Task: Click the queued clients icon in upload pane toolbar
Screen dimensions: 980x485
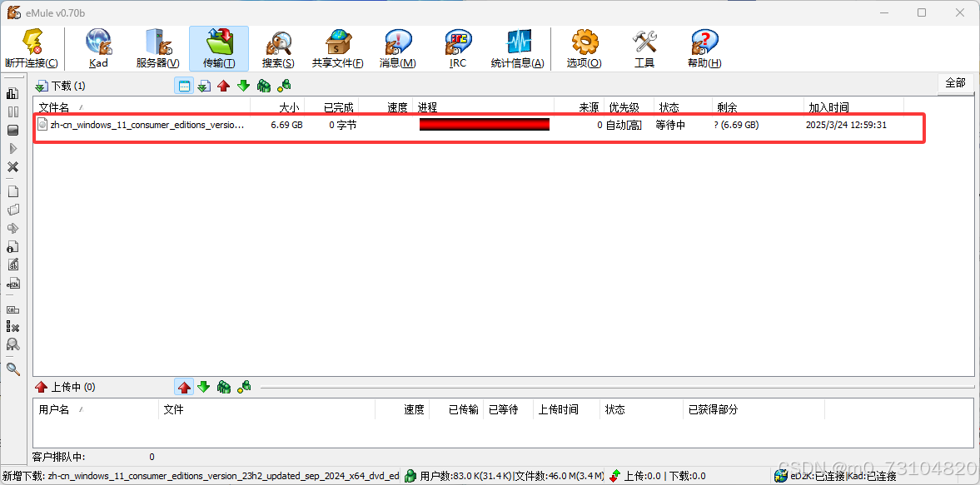Action: point(224,388)
